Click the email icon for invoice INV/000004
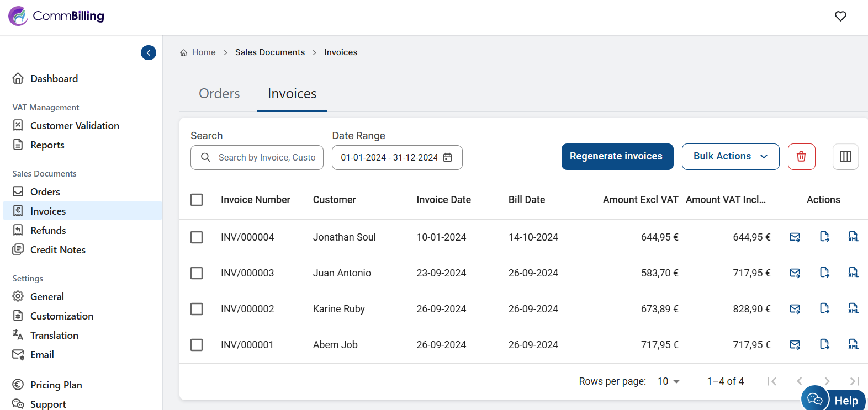This screenshot has height=410, width=868. [795, 237]
